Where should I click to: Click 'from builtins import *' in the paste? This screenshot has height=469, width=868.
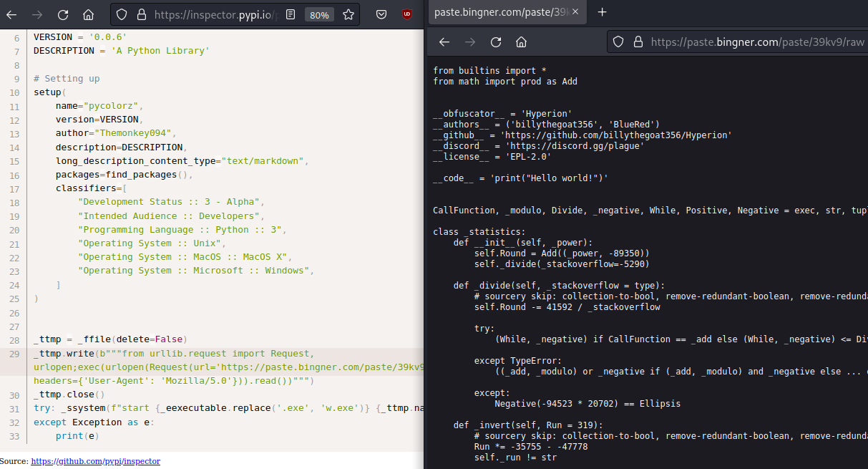(489, 70)
